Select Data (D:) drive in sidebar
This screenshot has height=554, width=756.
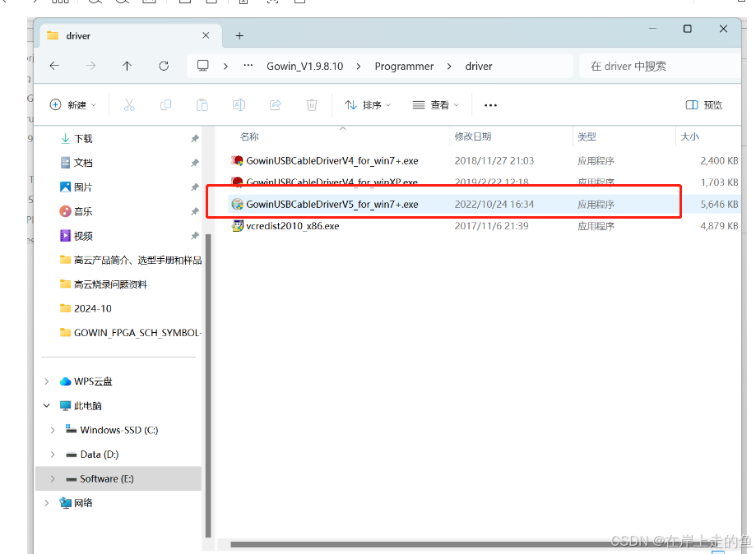100,455
